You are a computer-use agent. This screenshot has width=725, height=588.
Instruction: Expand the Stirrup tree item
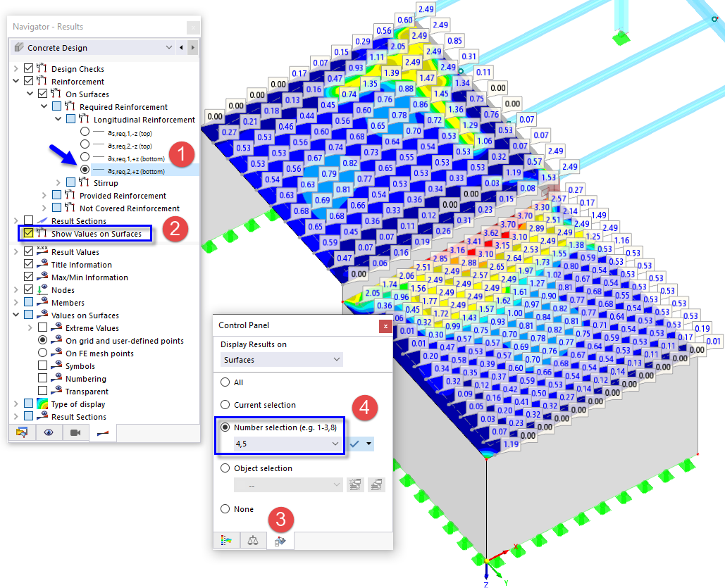pyautogui.click(x=58, y=182)
